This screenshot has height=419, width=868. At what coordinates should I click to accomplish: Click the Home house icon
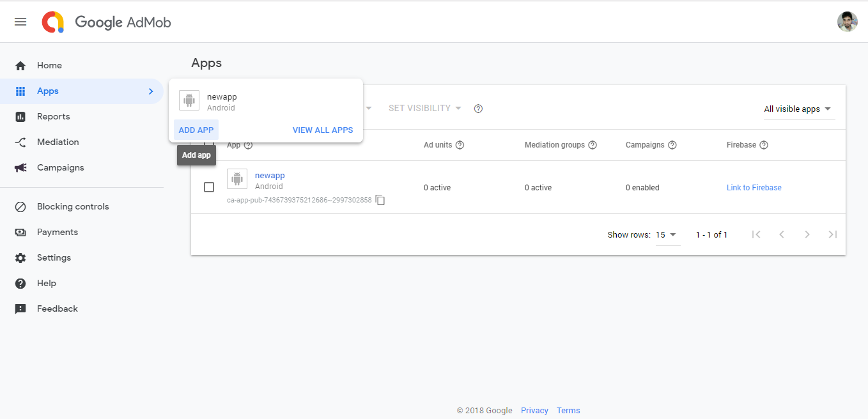pos(20,66)
